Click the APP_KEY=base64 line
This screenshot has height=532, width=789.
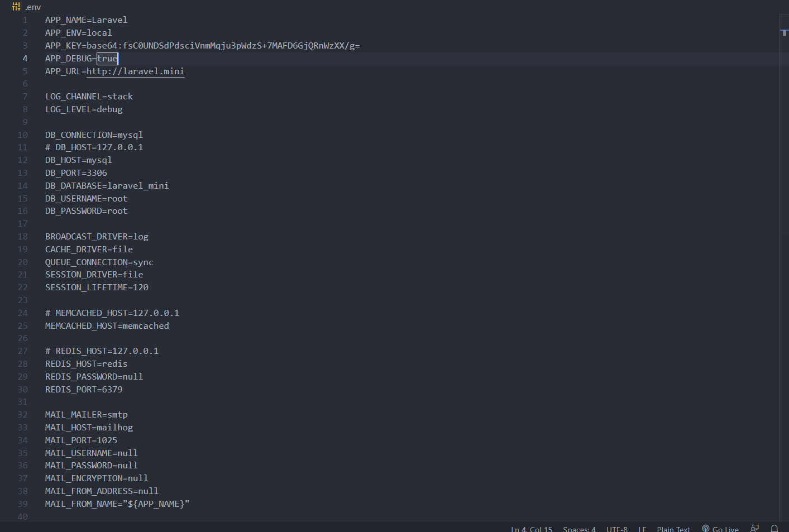pyautogui.click(x=202, y=46)
